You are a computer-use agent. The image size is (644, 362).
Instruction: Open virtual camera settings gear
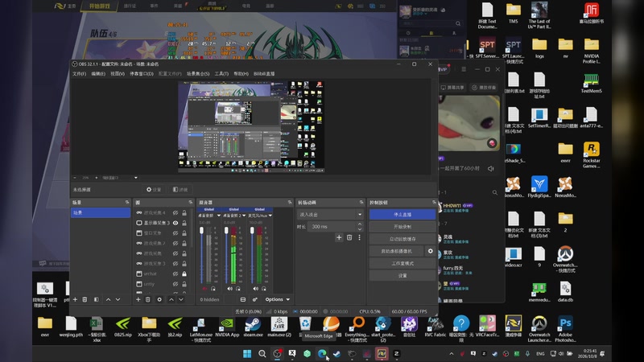(x=431, y=251)
